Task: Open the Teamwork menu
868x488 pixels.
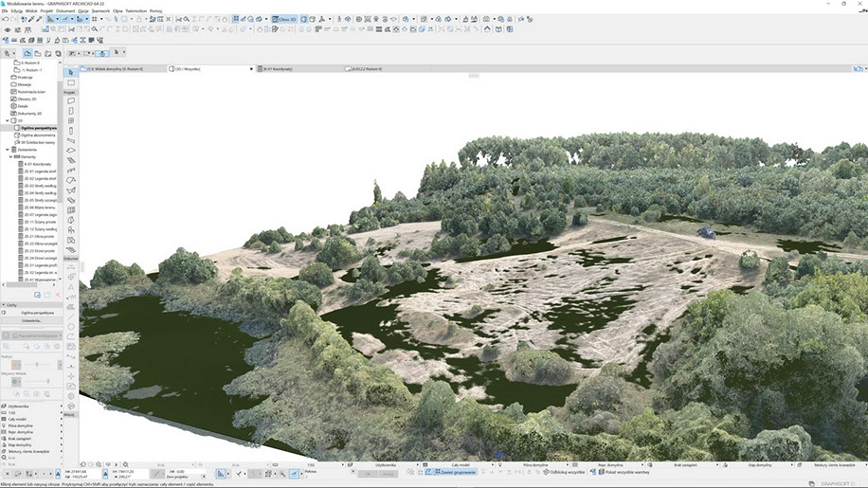Action: pyautogui.click(x=99, y=10)
